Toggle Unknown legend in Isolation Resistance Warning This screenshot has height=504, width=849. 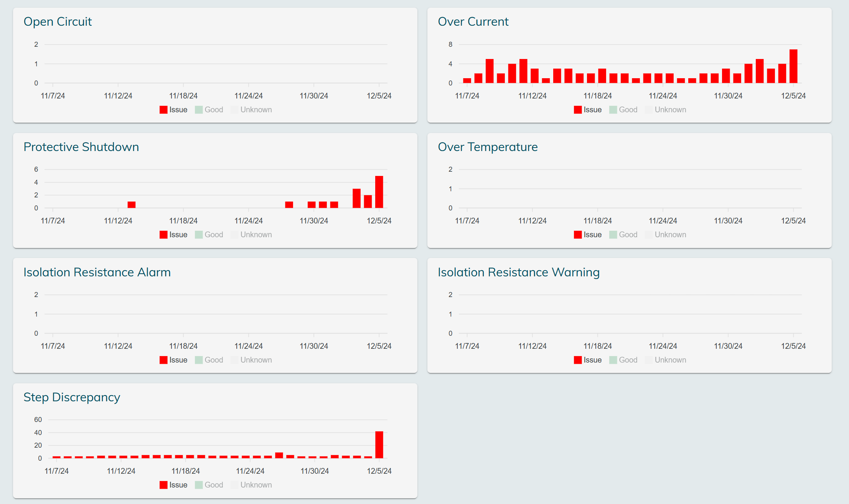coord(670,360)
